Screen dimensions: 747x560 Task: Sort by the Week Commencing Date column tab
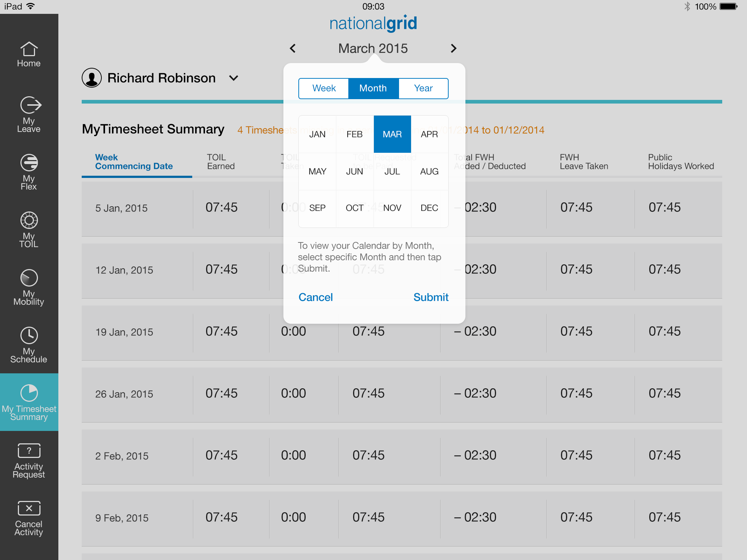click(133, 162)
